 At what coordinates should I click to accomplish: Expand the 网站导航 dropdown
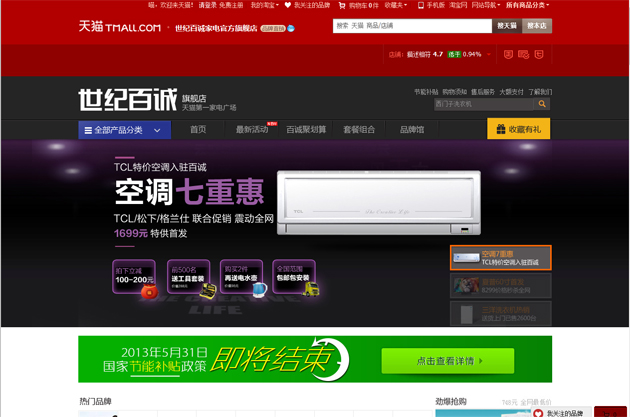coord(486,5)
